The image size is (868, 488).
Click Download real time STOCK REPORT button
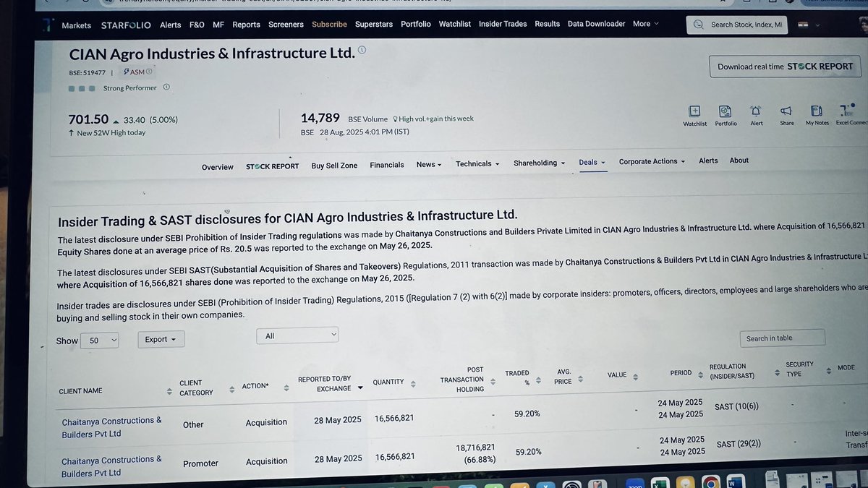click(785, 67)
